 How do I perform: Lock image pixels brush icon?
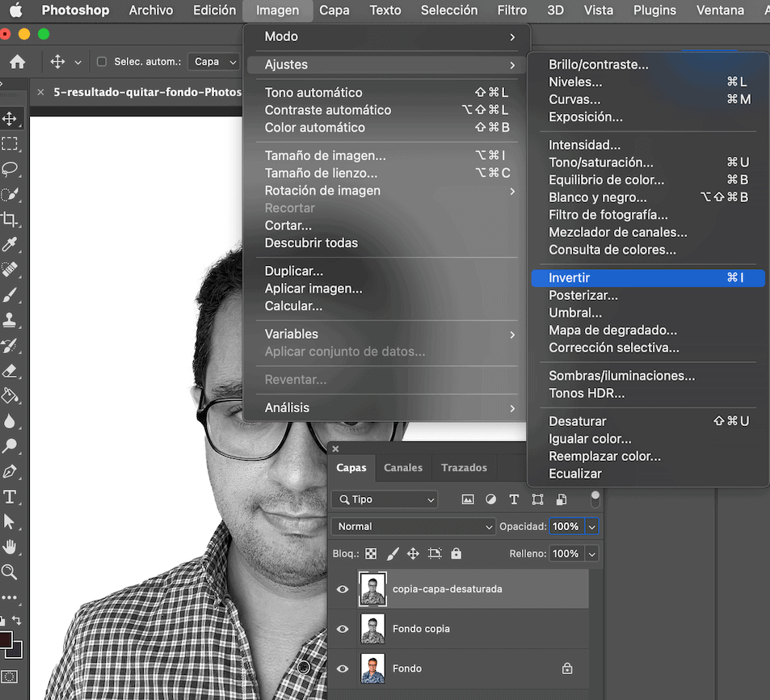[393, 555]
